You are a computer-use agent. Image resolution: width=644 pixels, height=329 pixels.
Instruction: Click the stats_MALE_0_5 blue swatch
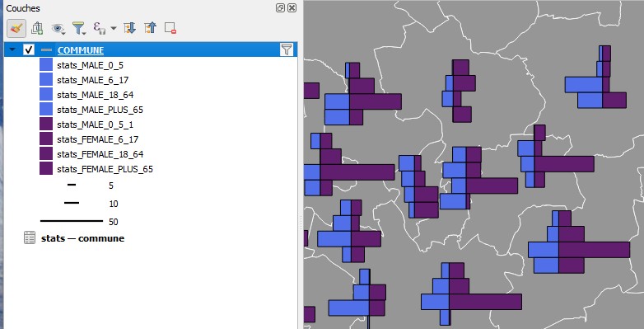pyautogui.click(x=46, y=64)
